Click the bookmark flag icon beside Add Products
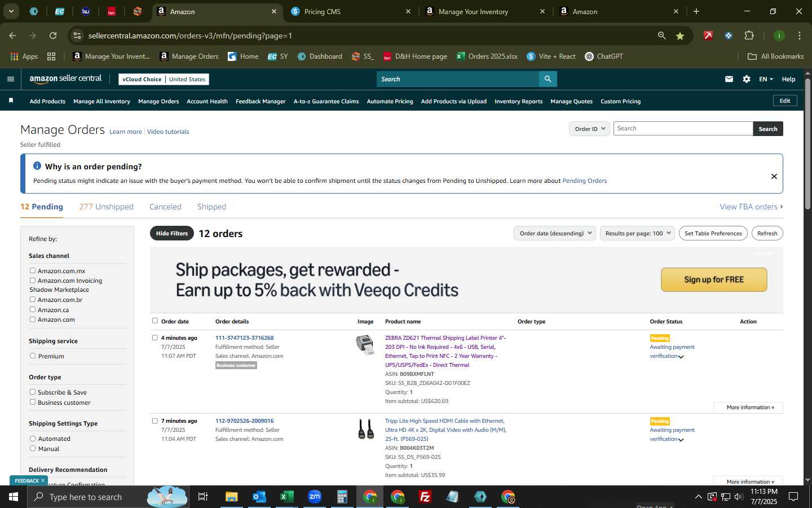 click(11, 100)
